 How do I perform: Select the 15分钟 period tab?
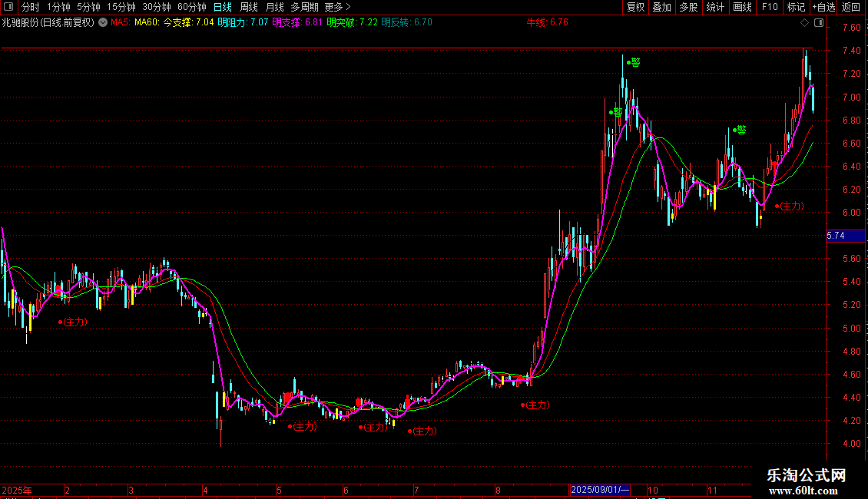point(121,7)
